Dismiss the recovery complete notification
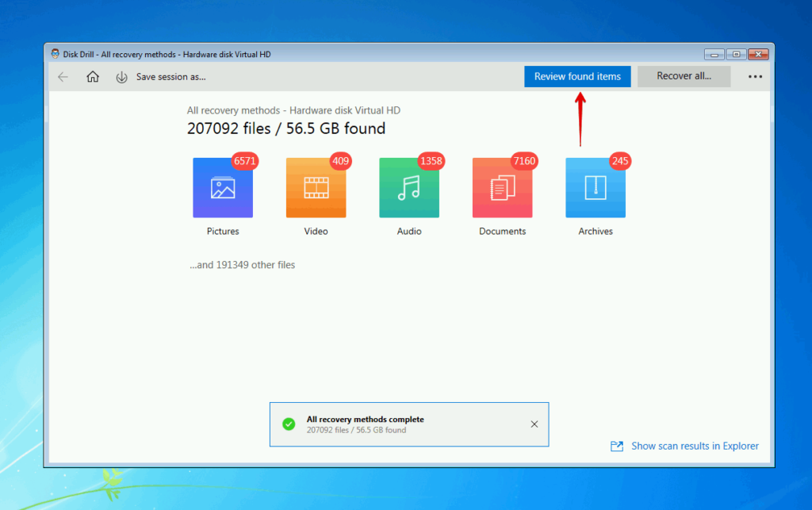Viewport: 812px width, 510px height. pos(534,424)
